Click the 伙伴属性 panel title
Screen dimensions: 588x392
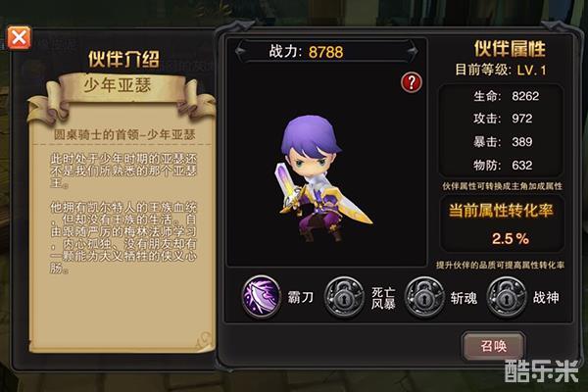point(510,48)
